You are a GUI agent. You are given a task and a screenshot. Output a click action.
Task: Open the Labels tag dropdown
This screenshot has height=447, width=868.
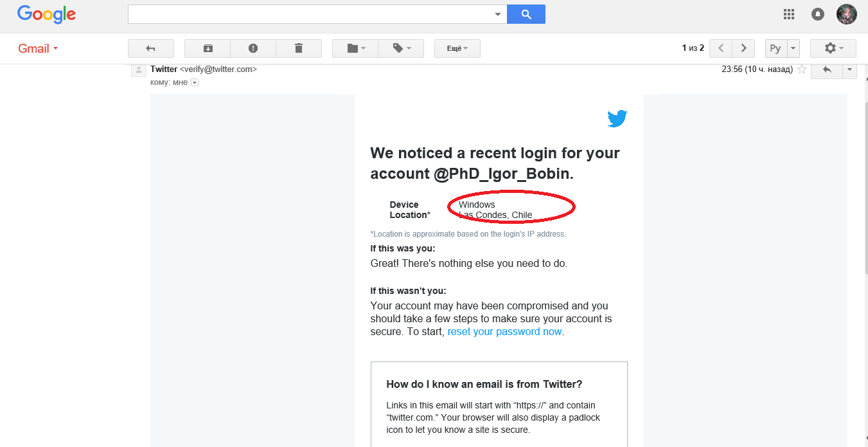[401, 48]
